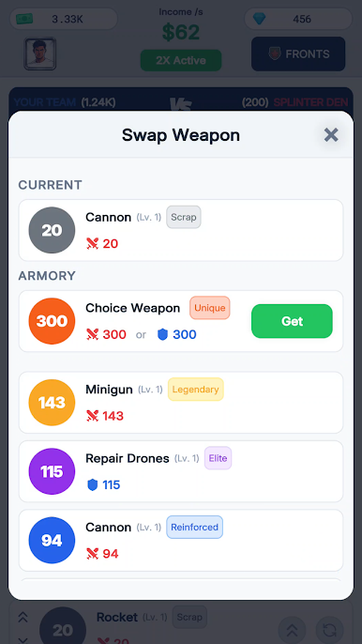The height and width of the screenshot is (644, 362).
Task: Choose the Reinforced Cannon weapon
Action: (x=181, y=541)
